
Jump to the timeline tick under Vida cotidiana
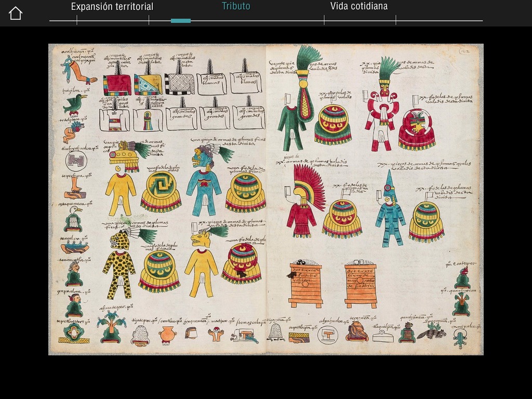tap(324, 21)
